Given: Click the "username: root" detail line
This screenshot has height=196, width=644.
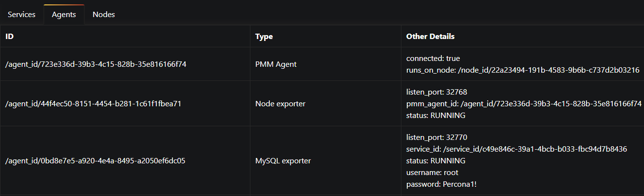Looking at the screenshot, I should pos(432,173).
